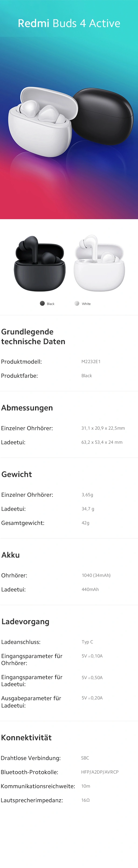This screenshot has width=138, height=868.
Task: Click the 'Black' color label
Action: (51, 304)
